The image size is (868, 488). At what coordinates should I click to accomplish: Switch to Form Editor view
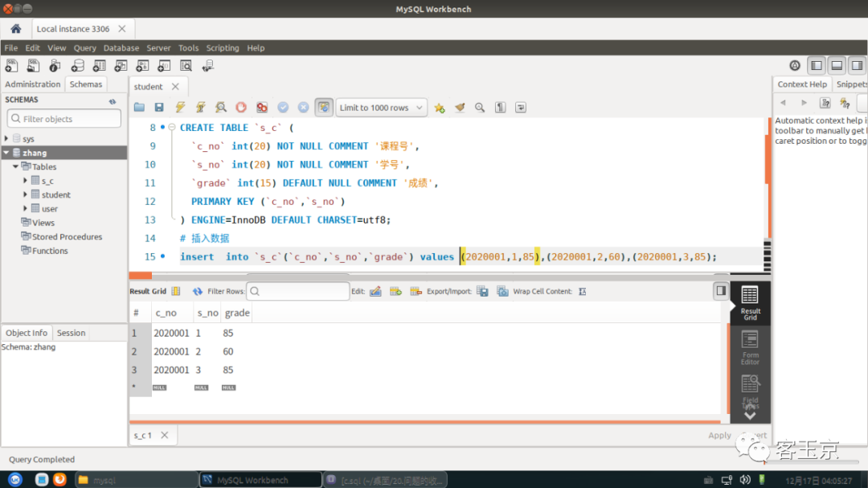750,348
